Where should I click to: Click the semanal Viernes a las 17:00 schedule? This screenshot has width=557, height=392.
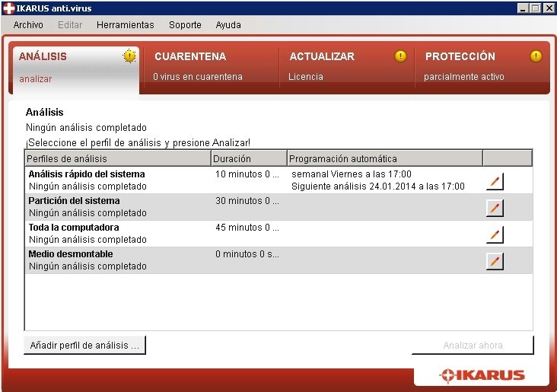[x=352, y=174]
